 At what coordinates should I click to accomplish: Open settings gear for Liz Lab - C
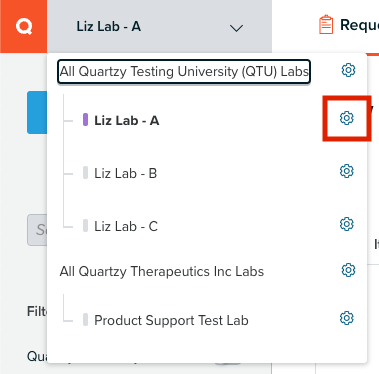click(x=347, y=224)
